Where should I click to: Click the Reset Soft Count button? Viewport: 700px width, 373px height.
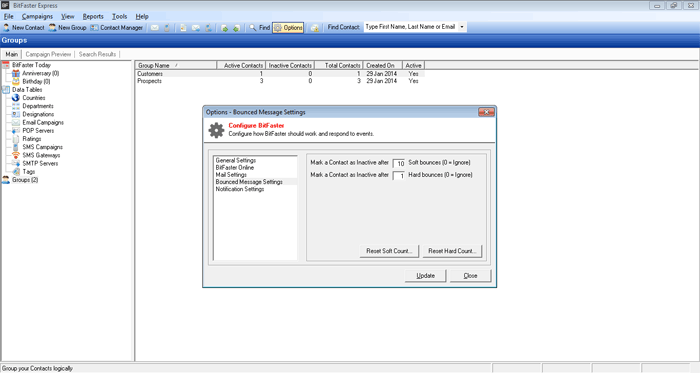389,251
